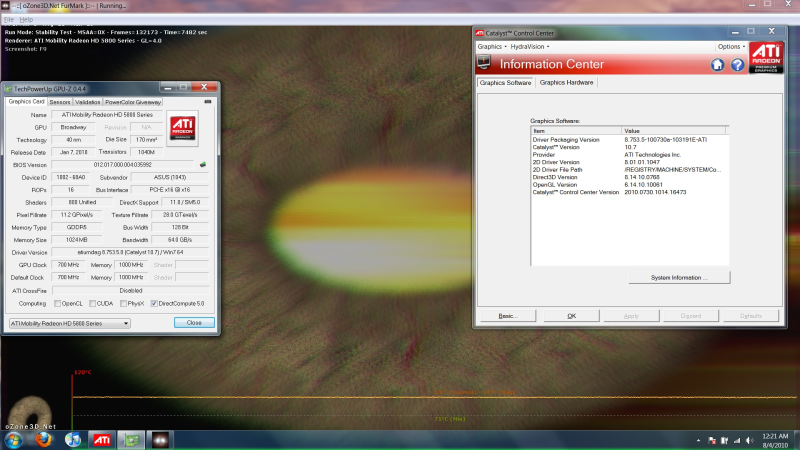Screen dimensions: 800x450
Task: Switch to the GPU-Z taskbar button
Action: click(131, 440)
